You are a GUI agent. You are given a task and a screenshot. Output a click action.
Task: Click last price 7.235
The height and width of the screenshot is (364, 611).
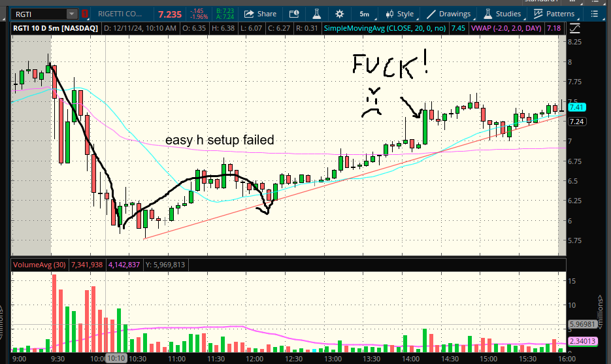click(x=170, y=14)
